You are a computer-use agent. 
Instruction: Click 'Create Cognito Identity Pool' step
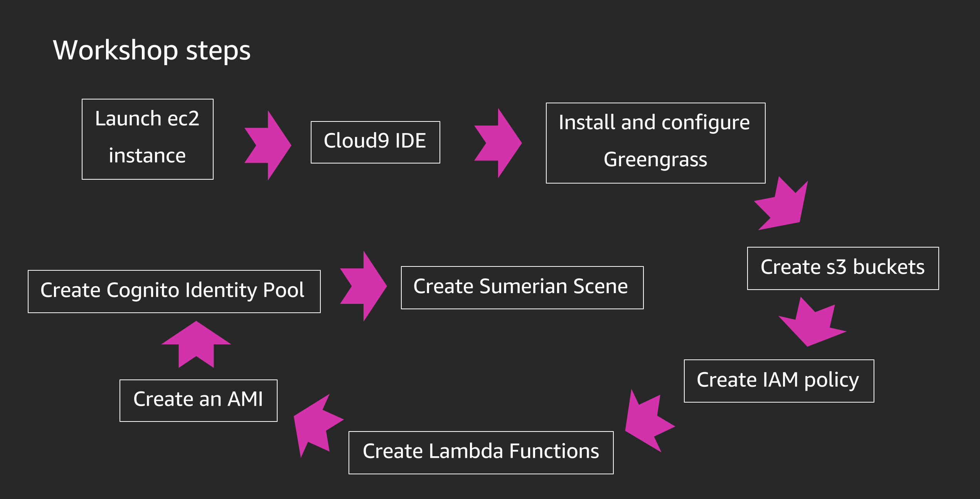174,292
